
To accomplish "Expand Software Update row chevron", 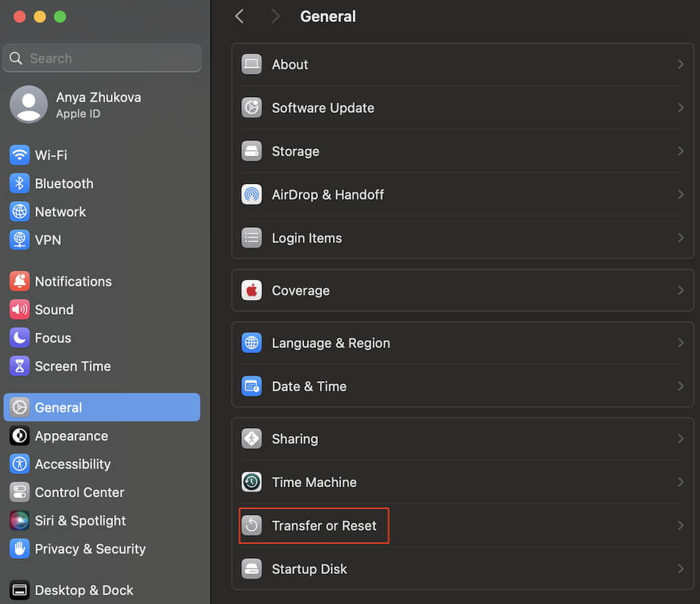I will [680, 107].
